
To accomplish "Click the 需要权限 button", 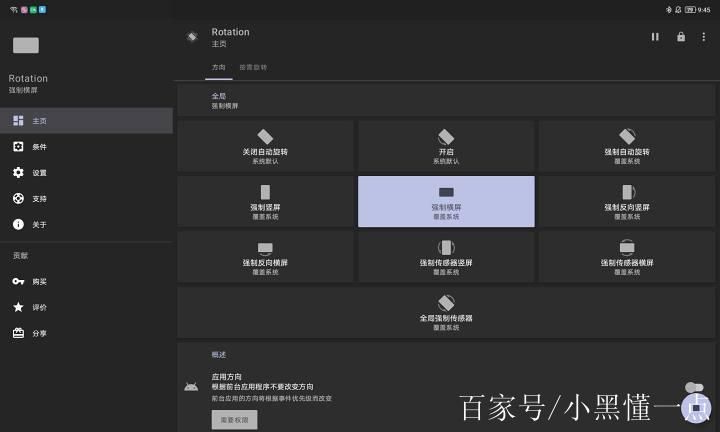I will [235, 420].
